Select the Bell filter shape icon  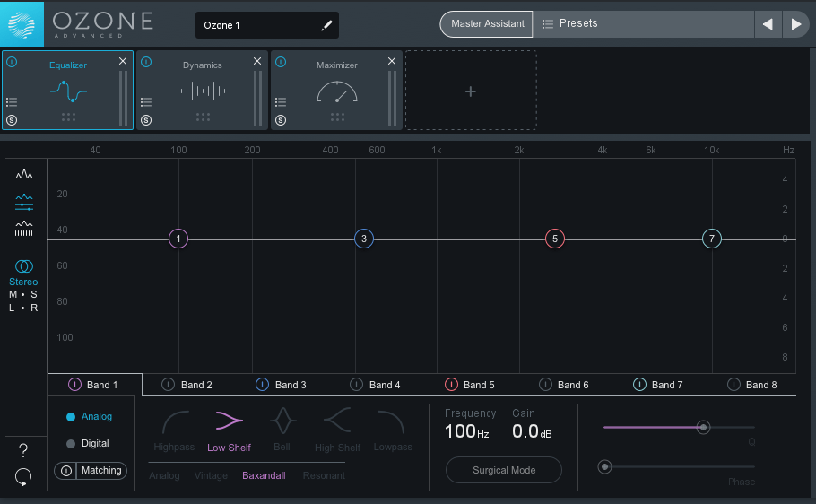pos(282,420)
